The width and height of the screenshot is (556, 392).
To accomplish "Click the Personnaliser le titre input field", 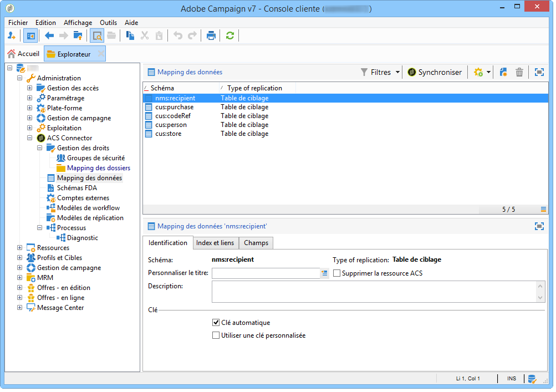I will pyautogui.click(x=266, y=273).
